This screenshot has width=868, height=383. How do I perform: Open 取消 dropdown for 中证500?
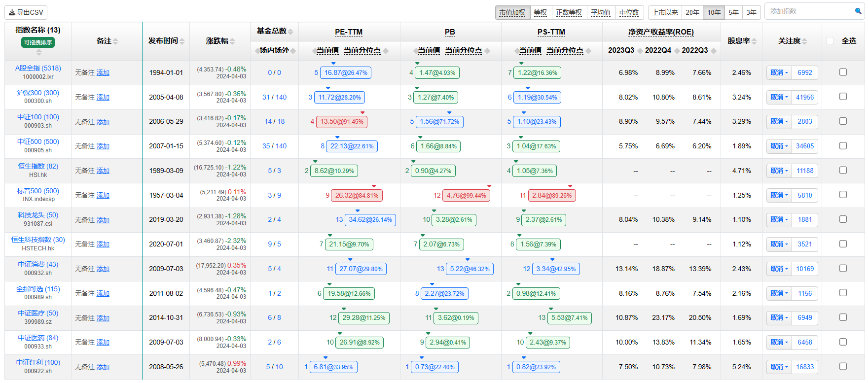coord(779,146)
